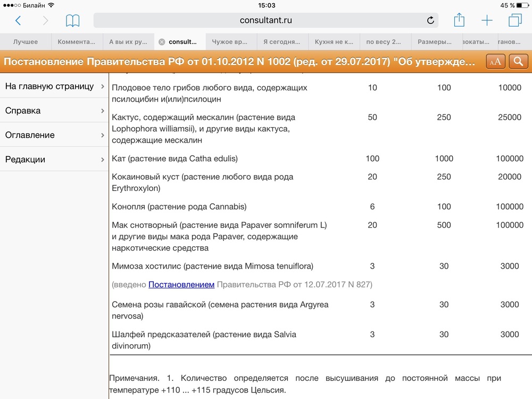Tap the consultant.ru address bar

pyautogui.click(x=265, y=20)
